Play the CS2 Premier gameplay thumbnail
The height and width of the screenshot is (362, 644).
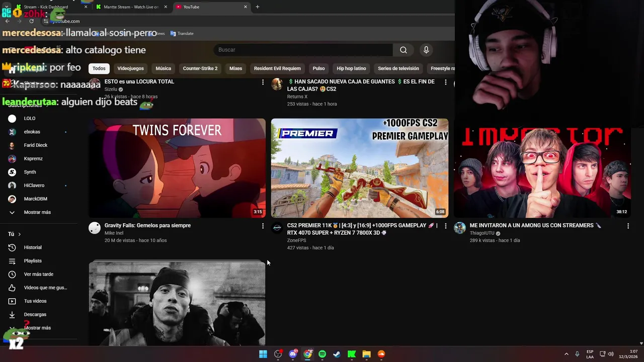[360, 168]
